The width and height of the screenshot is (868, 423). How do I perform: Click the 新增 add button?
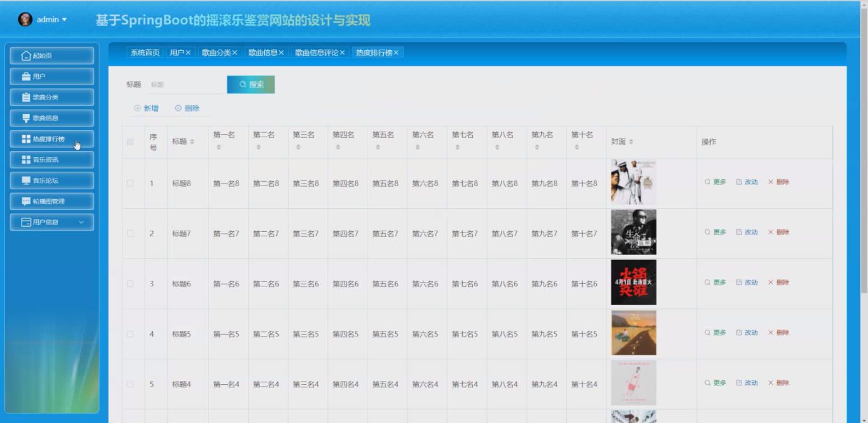(147, 108)
